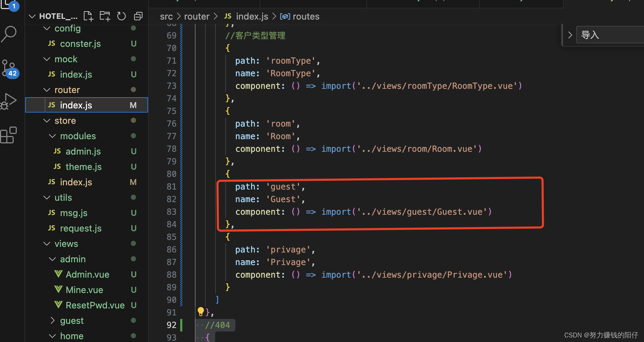This screenshot has height=342, width=644.
Task: Click the lightbulb code action near line 91
Action: pos(201,311)
